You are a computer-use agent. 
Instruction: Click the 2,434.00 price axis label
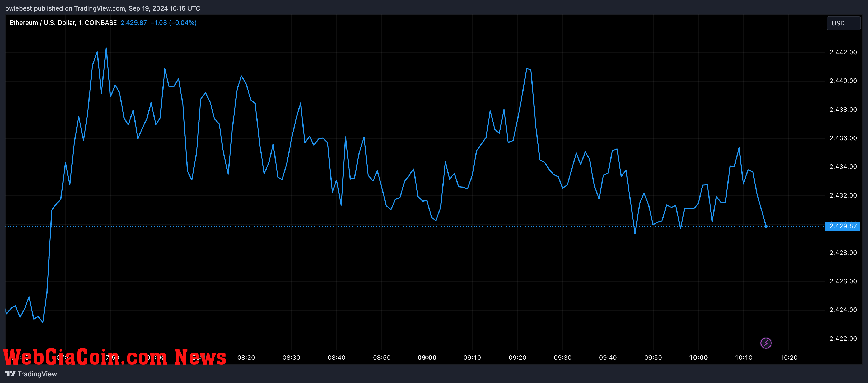[843, 167]
